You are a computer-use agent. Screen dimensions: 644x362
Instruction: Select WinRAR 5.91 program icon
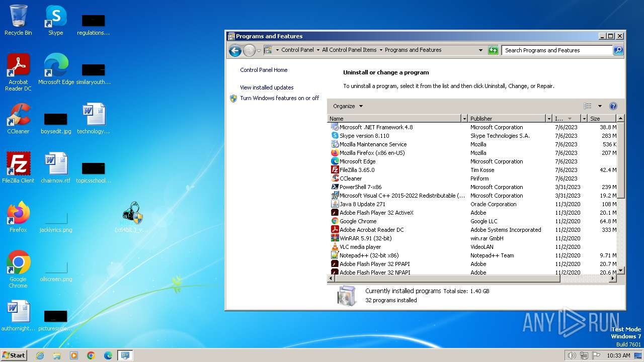click(335, 238)
